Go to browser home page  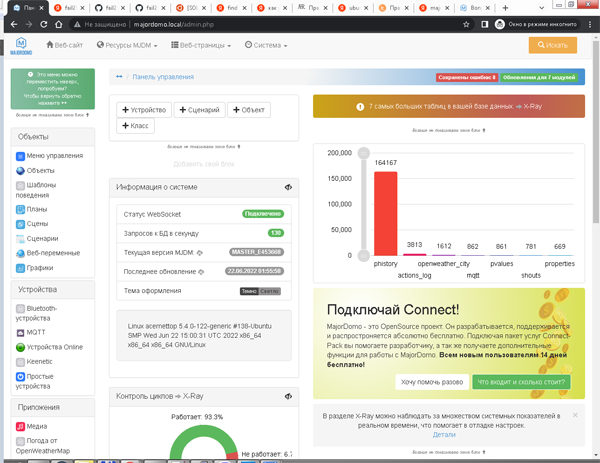click(x=59, y=24)
